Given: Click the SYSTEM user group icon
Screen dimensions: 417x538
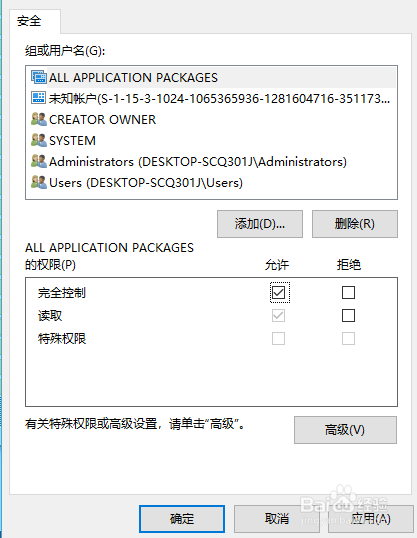Looking at the screenshot, I should [x=38, y=140].
